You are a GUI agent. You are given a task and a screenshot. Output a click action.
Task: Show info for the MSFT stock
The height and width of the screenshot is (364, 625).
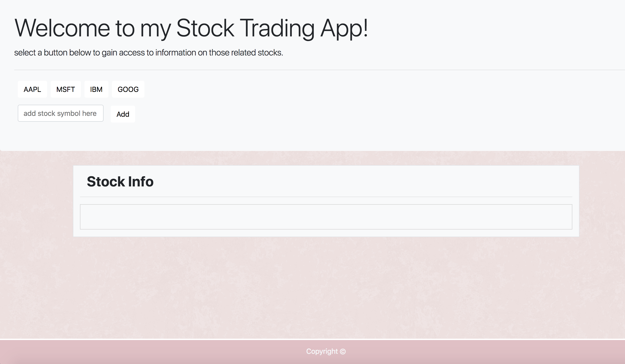pyautogui.click(x=66, y=89)
